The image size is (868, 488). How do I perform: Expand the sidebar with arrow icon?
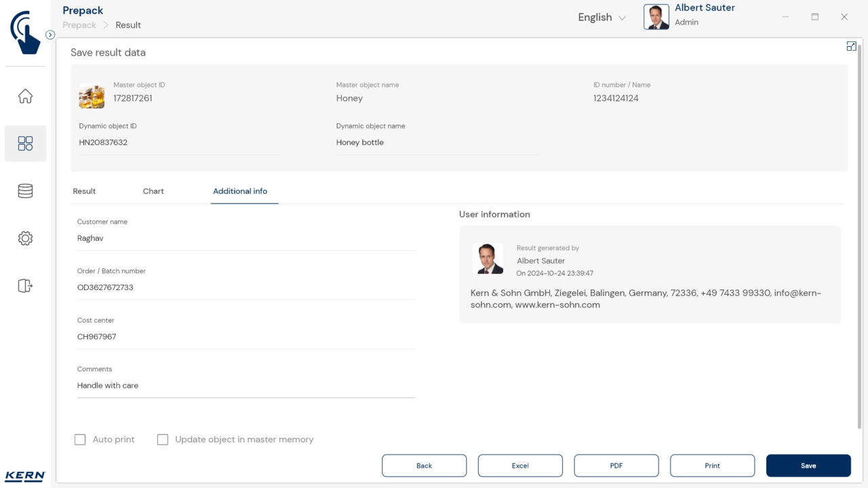coord(50,35)
